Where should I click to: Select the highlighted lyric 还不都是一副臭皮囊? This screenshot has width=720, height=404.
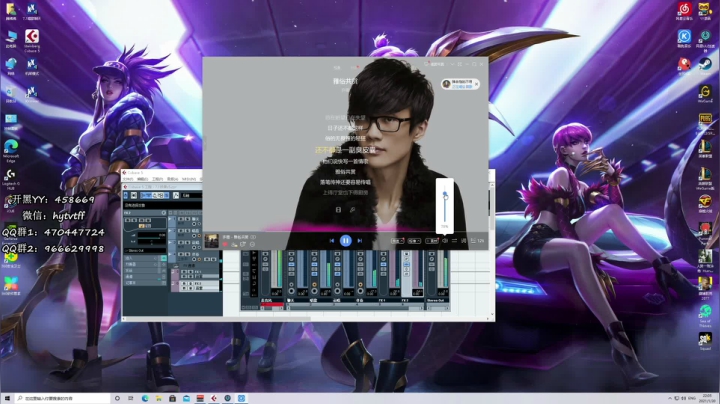point(345,150)
